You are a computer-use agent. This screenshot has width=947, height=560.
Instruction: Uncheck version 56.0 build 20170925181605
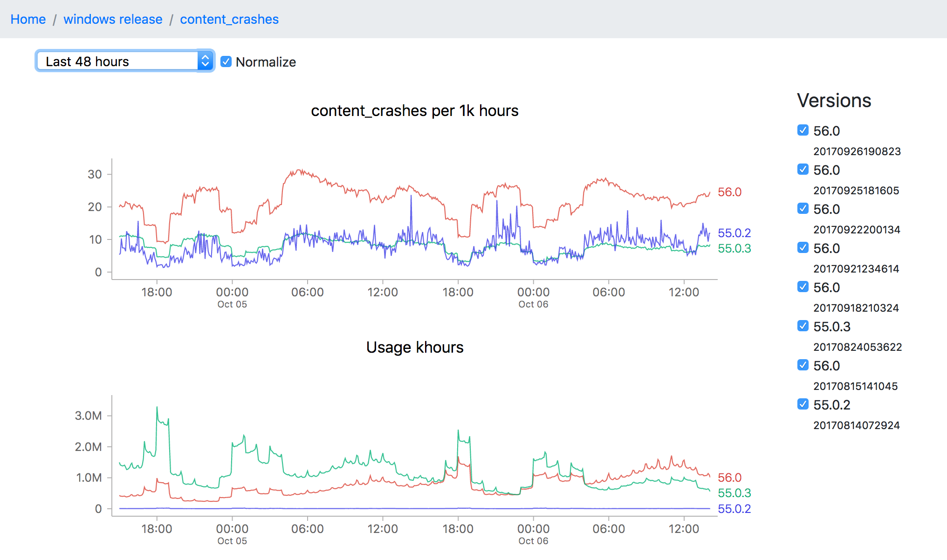(803, 170)
